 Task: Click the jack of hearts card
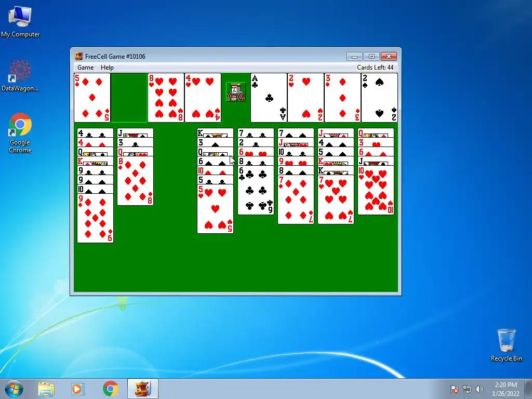point(296,142)
